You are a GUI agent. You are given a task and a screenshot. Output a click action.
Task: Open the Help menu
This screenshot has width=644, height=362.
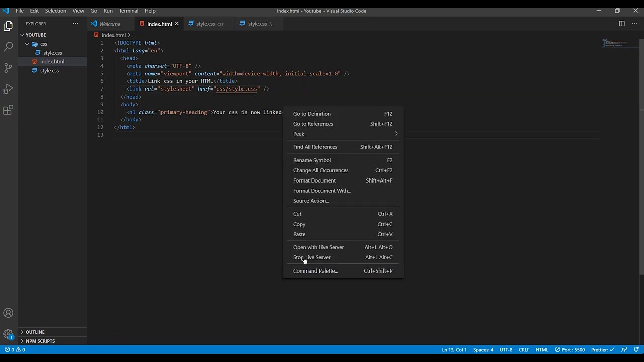coord(150,11)
